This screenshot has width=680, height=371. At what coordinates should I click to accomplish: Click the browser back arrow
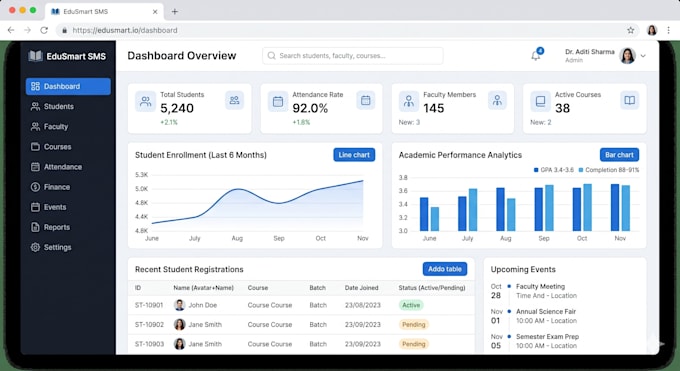11,30
